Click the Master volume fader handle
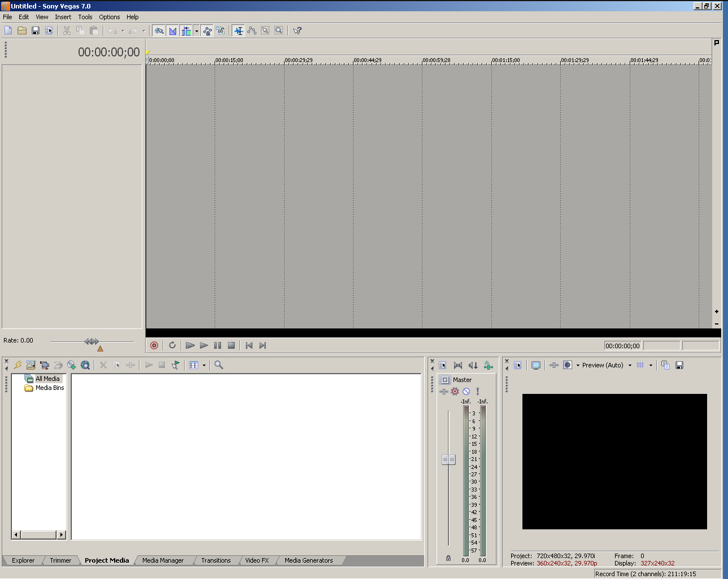This screenshot has width=728, height=579. click(448, 459)
